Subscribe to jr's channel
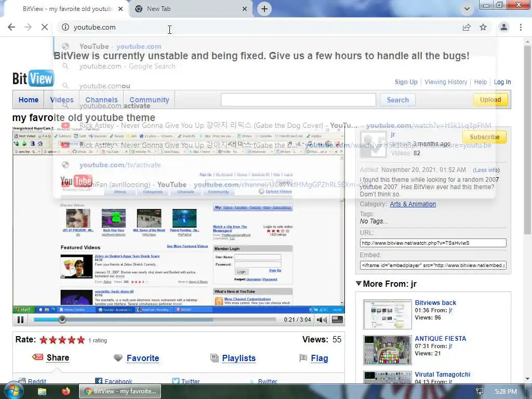 tap(485, 137)
